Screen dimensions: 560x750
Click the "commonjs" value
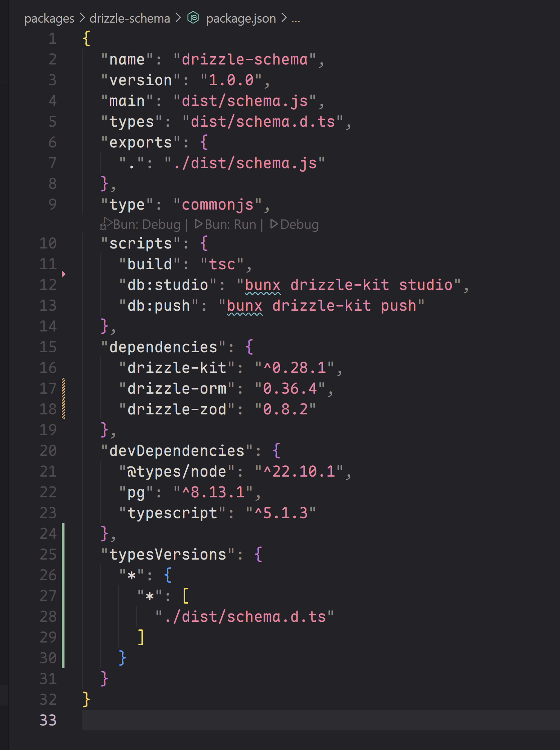coord(218,205)
